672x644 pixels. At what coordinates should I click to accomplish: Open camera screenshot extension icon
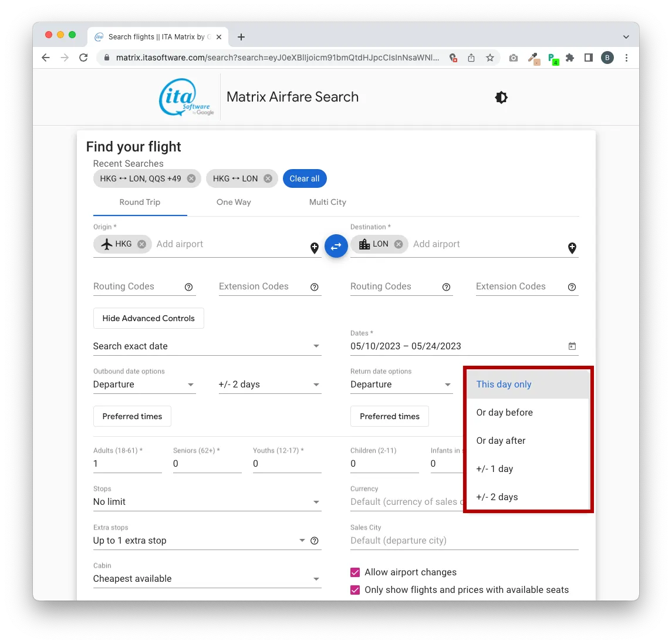click(514, 58)
